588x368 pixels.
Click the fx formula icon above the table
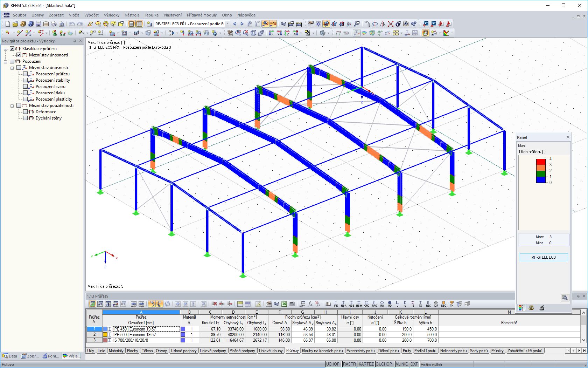310,304
